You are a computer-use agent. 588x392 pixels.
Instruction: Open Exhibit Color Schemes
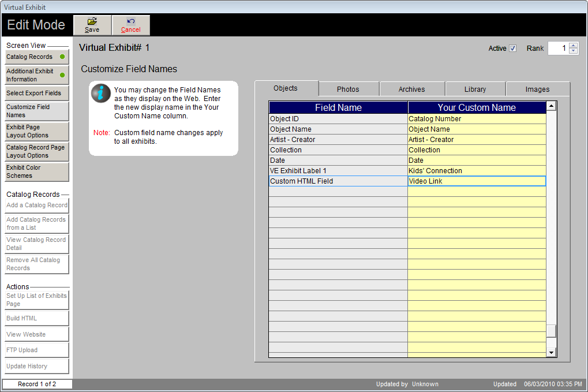[x=37, y=172]
